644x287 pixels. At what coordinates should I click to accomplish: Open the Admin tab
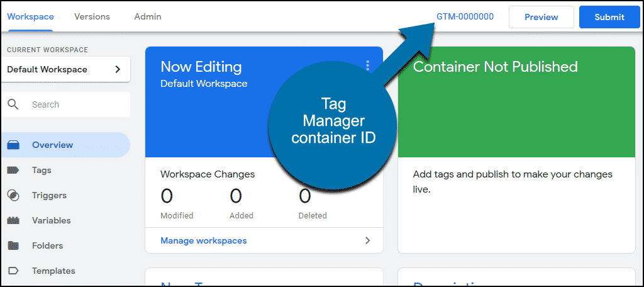pyautogui.click(x=148, y=17)
